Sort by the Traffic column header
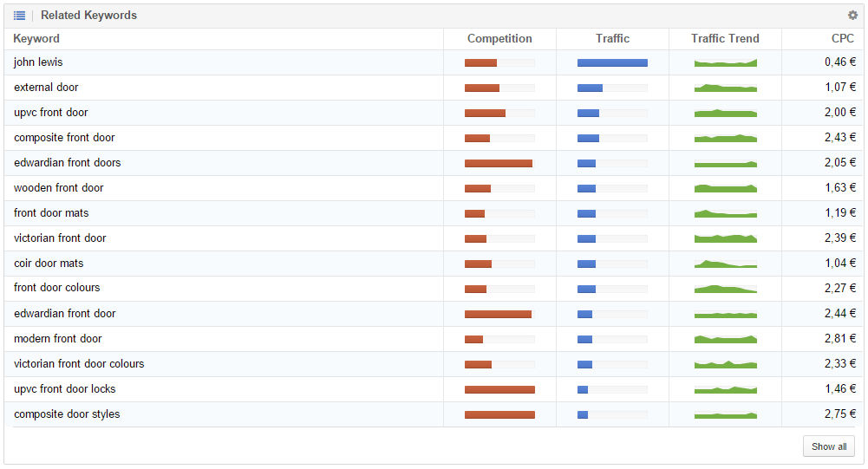The height and width of the screenshot is (469, 868). [x=612, y=39]
